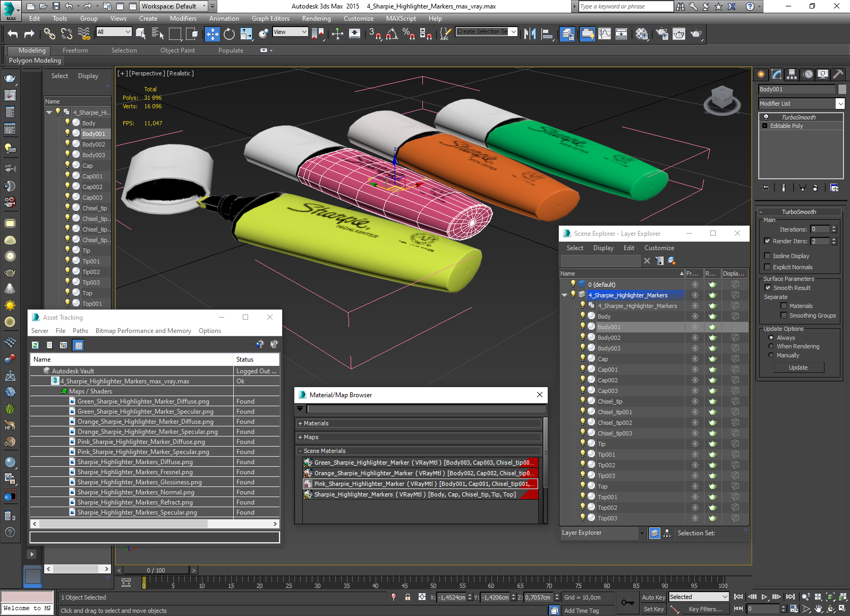Viewport: 850px width, 616px height.
Task: Click Maximize Viewport toggle icon
Action: [843, 609]
